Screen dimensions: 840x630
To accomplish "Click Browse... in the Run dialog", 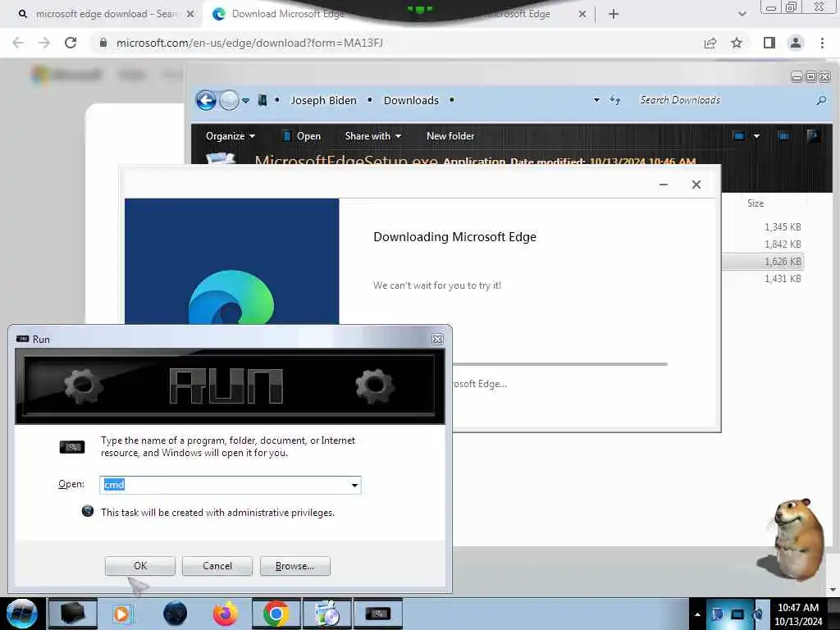I will (x=294, y=566).
